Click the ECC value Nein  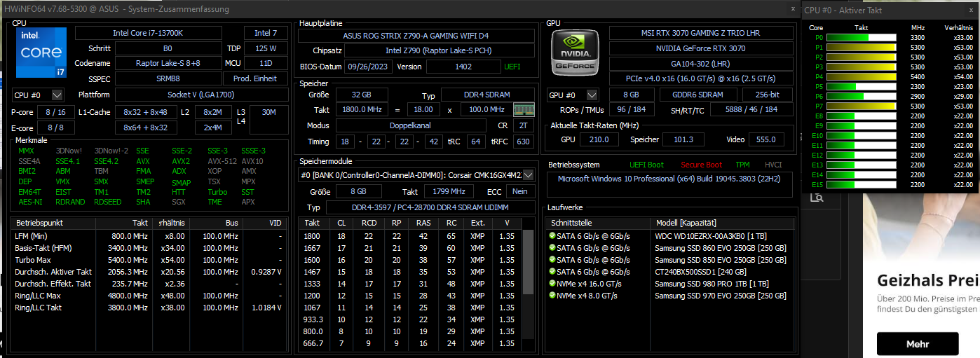pos(519,191)
